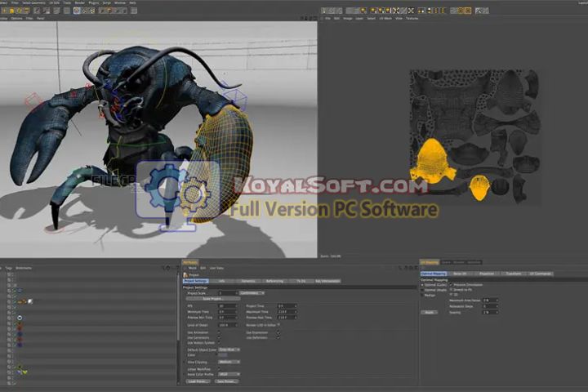
Task: Click the Save Preset button
Action: (226, 381)
